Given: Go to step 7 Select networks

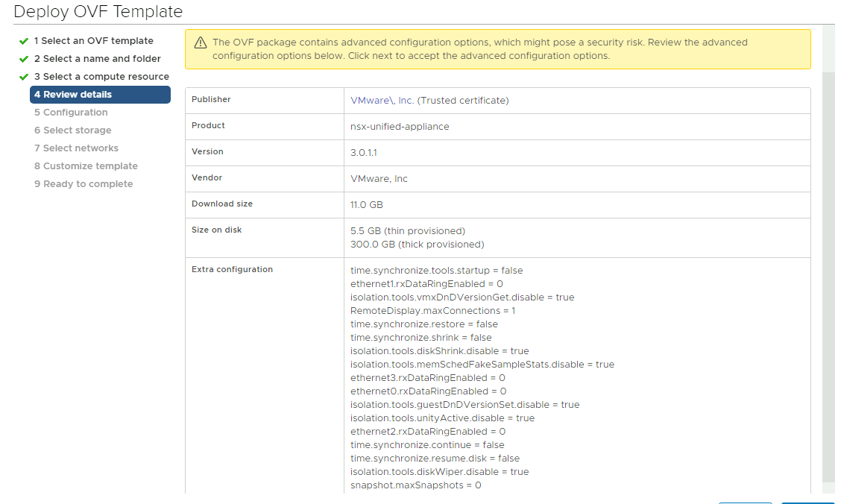Looking at the screenshot, I should tap(76, 148).
